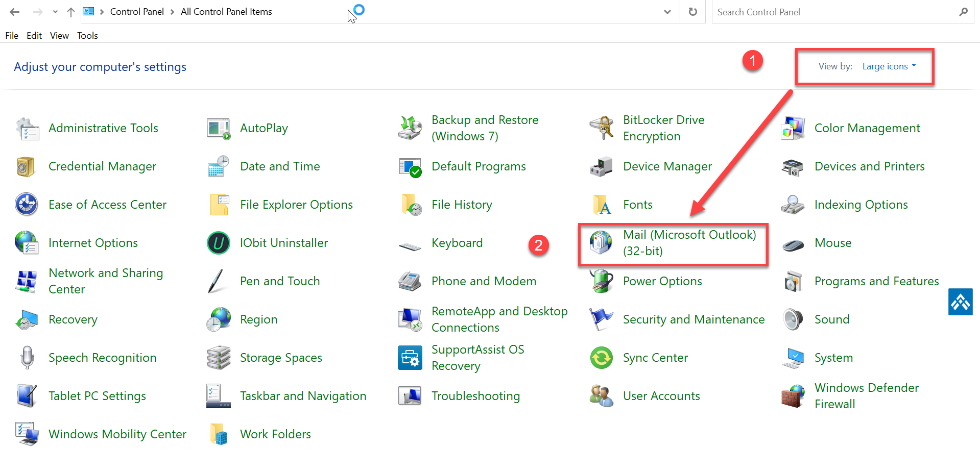The width and height of the screenshot is (980, 473).
Task: Open the Region globe icon
Action: pos(219,319)
